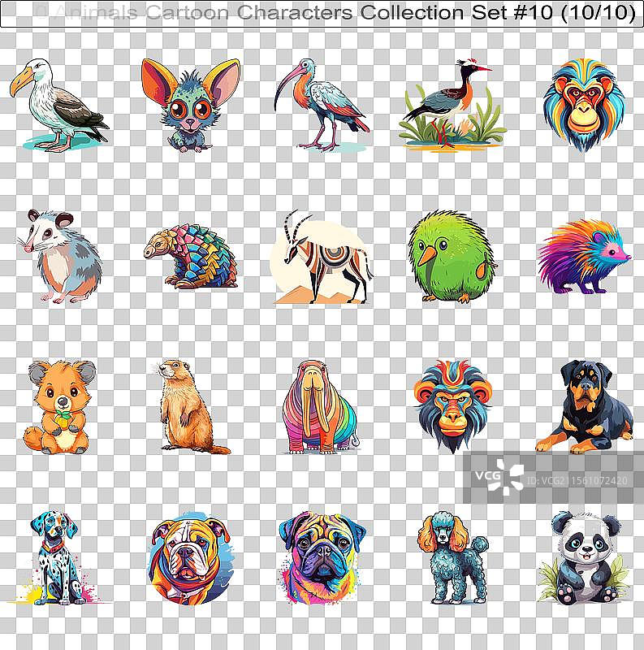This screenshot has width=644, height=650.
Task: Click the Animals Cartoon Characters Collection title
Action: coord(322,14)
